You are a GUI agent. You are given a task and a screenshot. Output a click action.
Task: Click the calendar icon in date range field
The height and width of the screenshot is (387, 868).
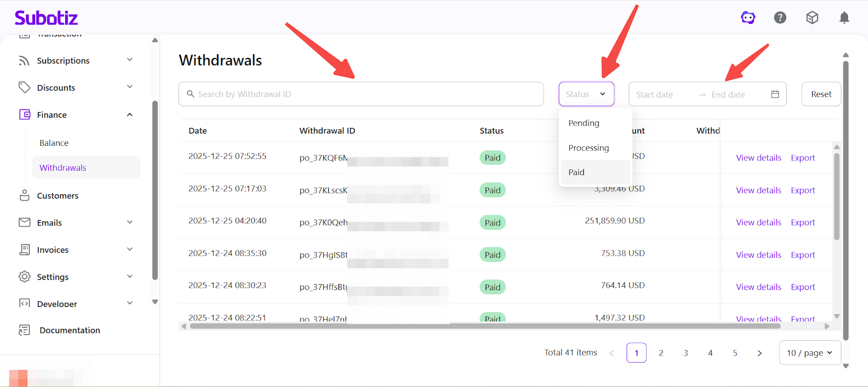(775, 94)
